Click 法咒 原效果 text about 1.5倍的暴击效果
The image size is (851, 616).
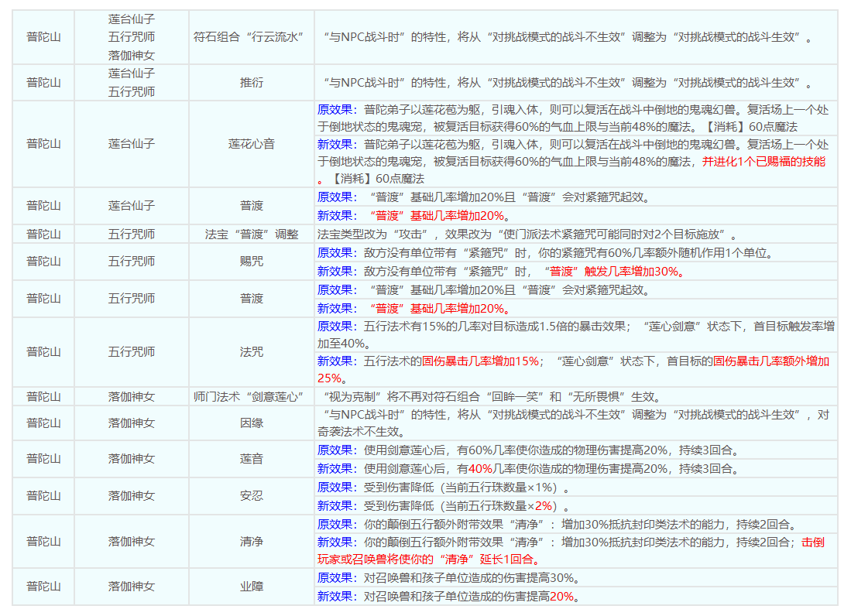576,335
